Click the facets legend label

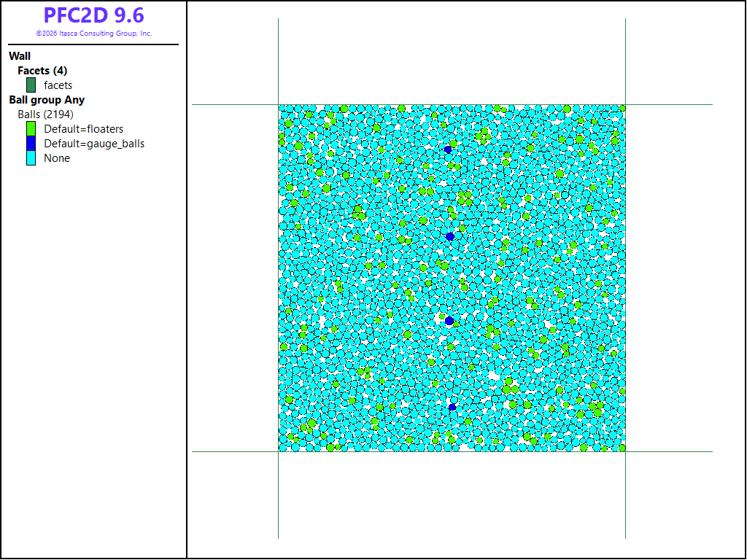pos(58,85)
